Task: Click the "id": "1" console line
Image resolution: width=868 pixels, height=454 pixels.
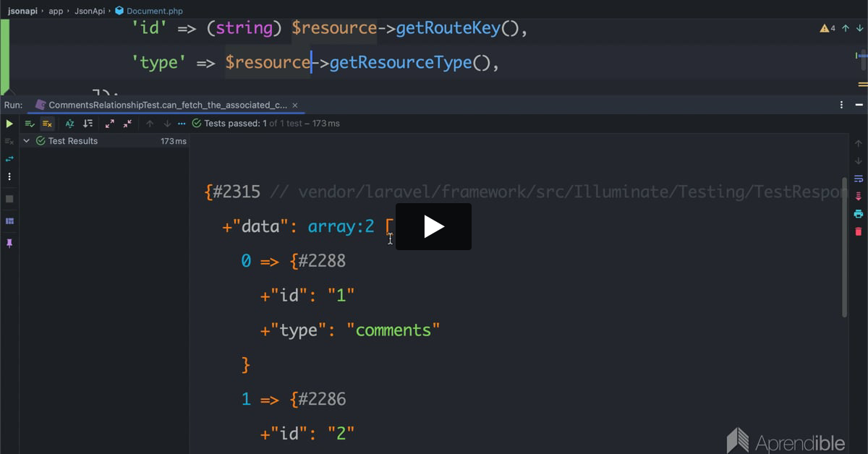Action: point(307,296)
